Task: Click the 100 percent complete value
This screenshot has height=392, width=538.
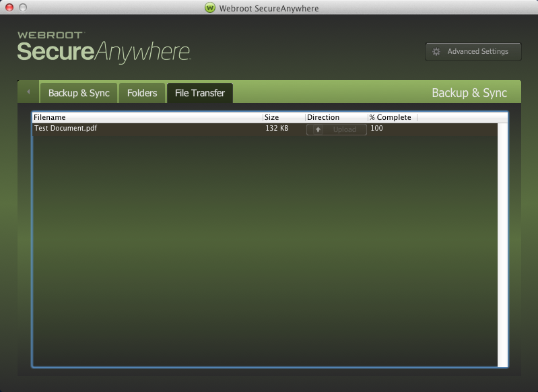Action: tap(377, 129)
